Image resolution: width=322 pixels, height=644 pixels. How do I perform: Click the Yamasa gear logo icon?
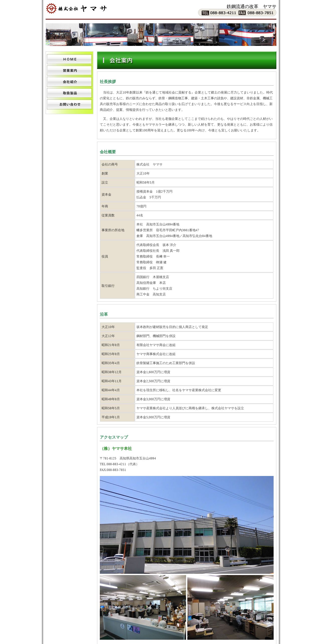[51, 9]
